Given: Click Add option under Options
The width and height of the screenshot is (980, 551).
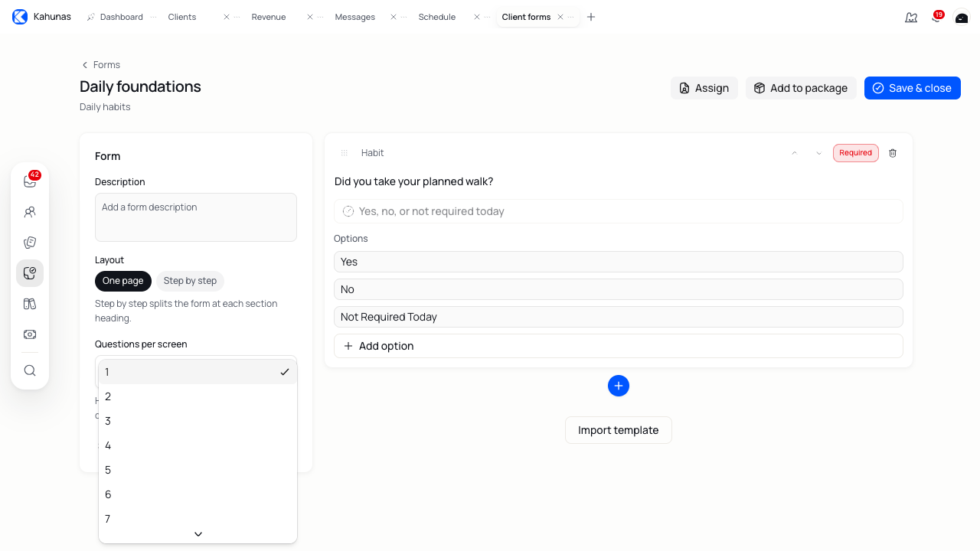Looking at the screenshot, I should pyautogui.click(x=619, y=346).
